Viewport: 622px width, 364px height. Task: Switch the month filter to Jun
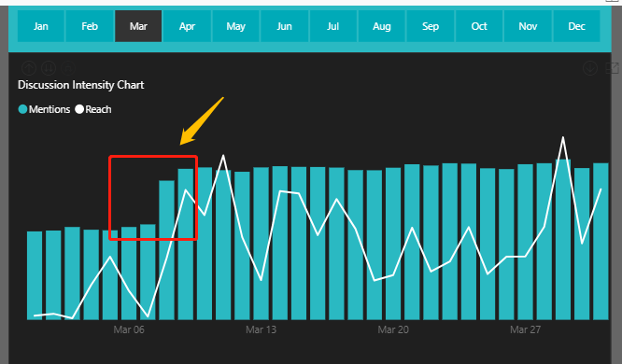(285, 26)
